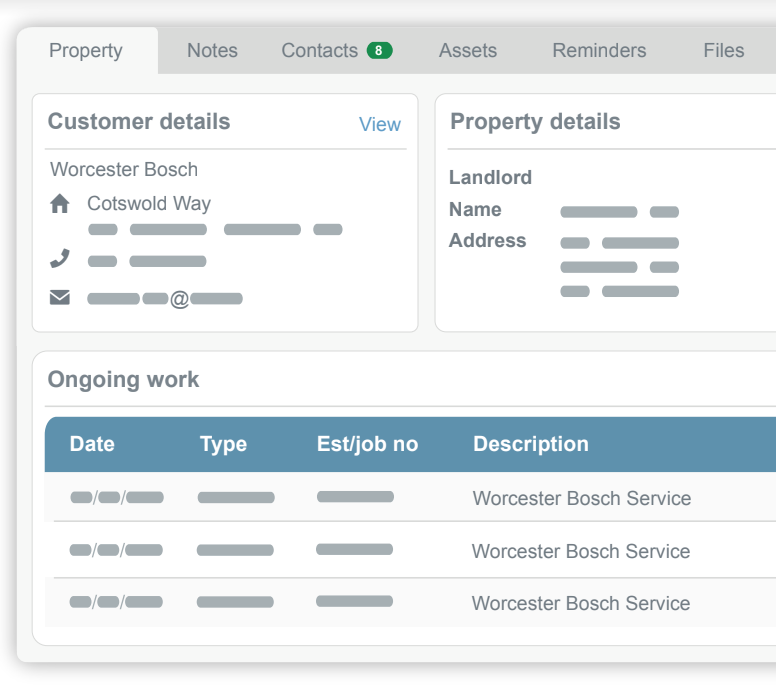Open the Reminders tab
Image resolution: width=776 pixels, height=690 pixels.
599,50
